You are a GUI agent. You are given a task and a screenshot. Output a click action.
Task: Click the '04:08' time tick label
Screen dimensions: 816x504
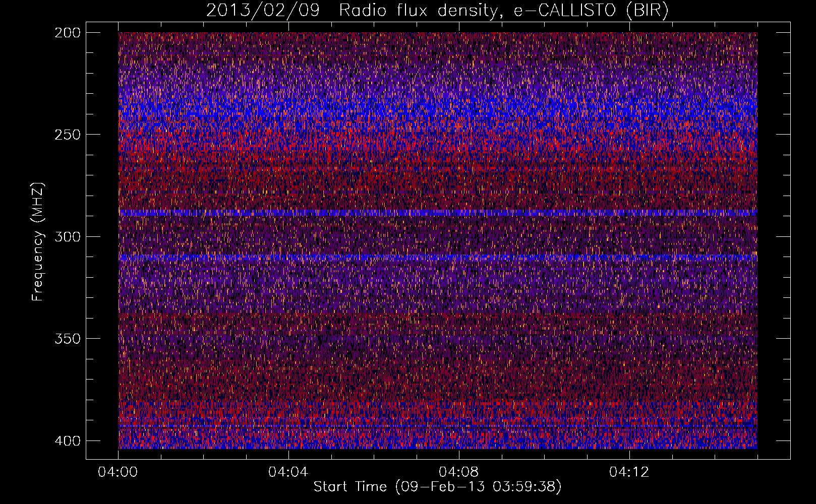[x=458, y=472]
